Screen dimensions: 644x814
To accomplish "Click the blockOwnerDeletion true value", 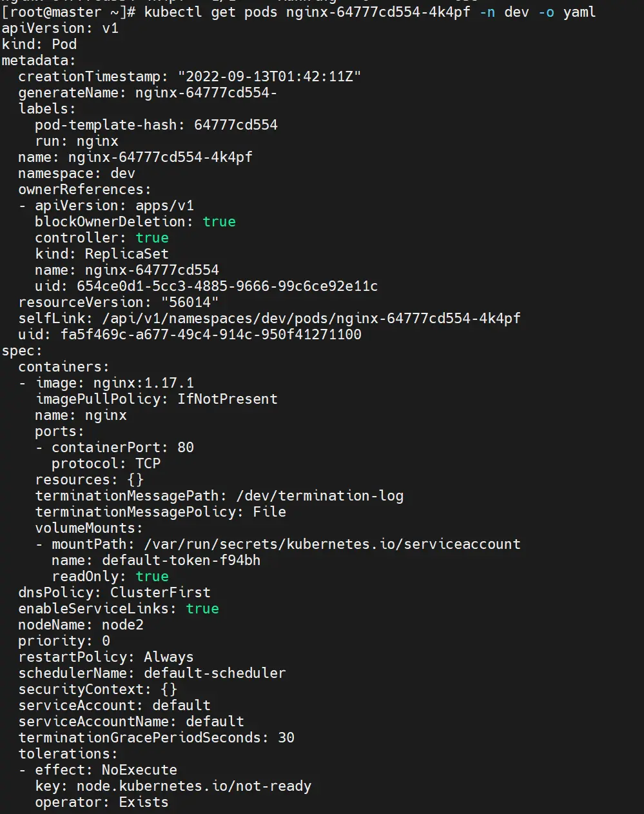I will (x=219, y=222).
